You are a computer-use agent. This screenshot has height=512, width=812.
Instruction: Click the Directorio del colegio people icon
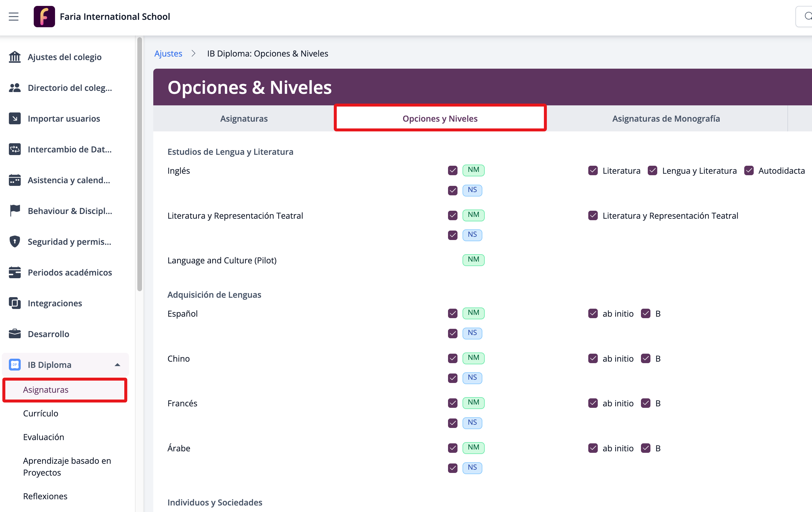click(14, 88)
